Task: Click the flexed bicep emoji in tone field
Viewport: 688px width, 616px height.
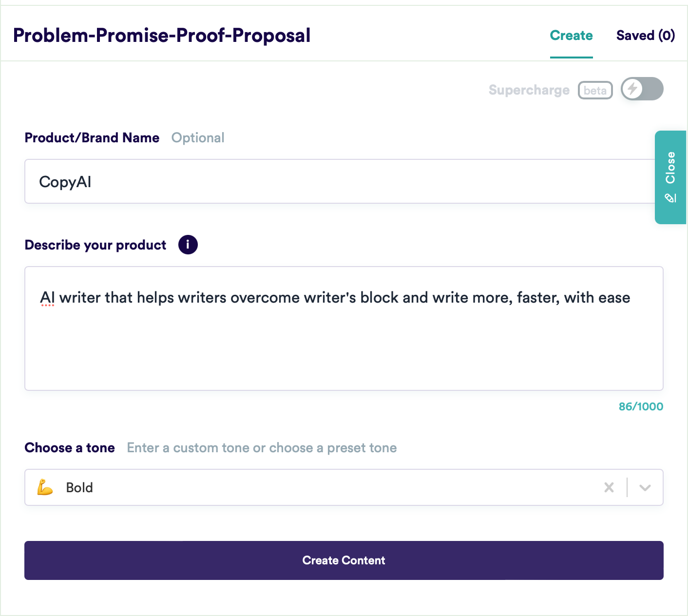Action: point(45,487)
